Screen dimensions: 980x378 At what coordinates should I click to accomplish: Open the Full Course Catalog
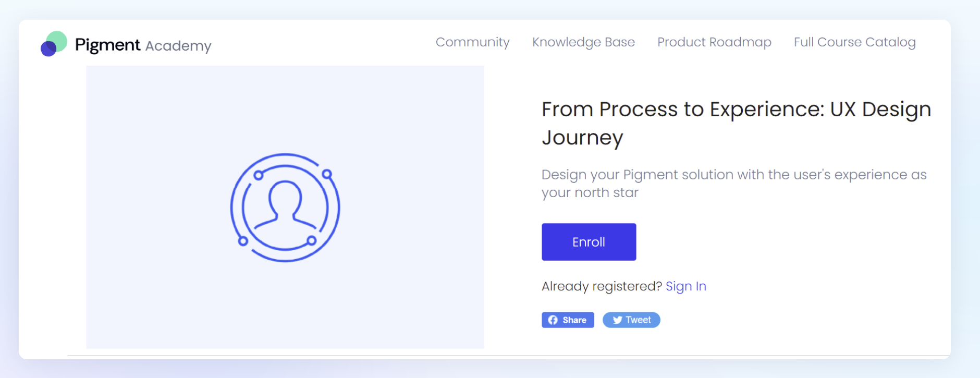point(854,42)
